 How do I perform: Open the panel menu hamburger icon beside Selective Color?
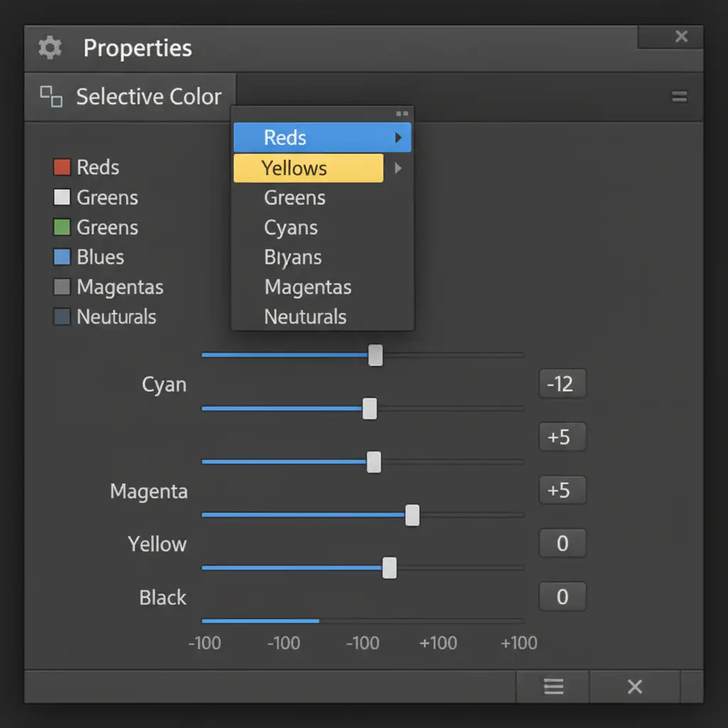click(679, 97)
